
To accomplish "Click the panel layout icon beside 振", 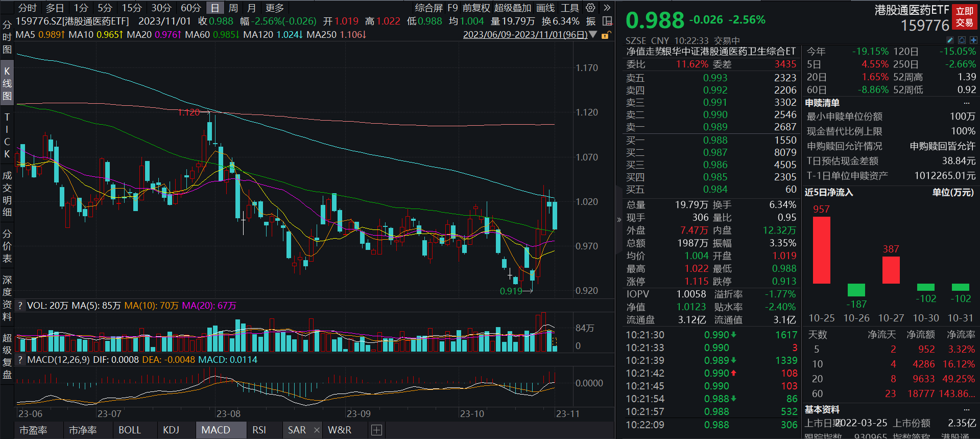I will [607, 21].
